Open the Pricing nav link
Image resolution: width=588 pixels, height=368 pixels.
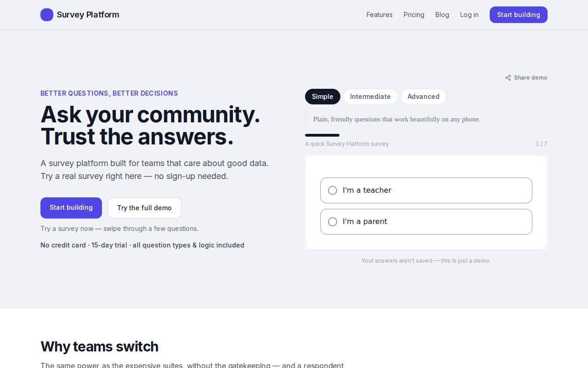[414, 15]
